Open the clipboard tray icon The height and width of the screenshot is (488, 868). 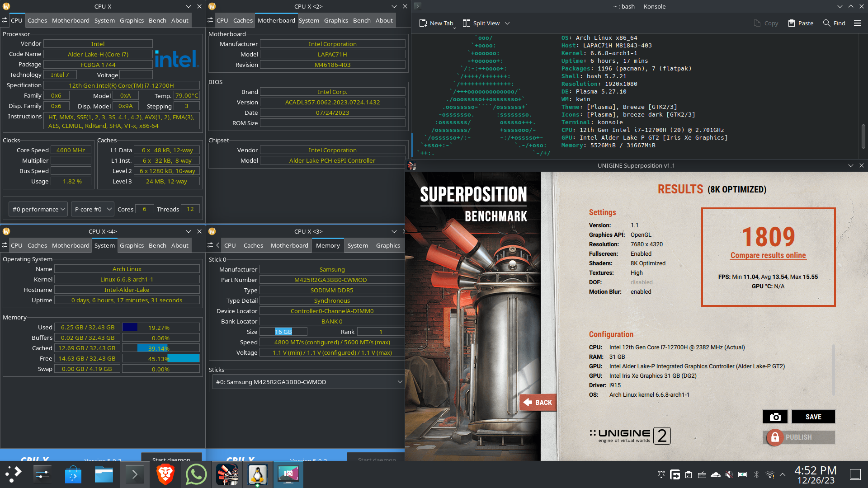pyautogui.click(x=688, y=474)
